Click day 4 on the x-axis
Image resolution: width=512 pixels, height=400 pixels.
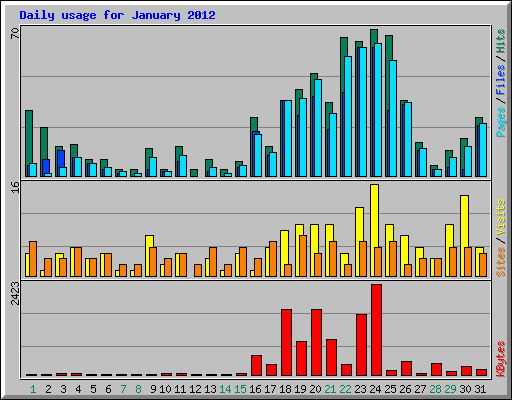click(78, 389)
